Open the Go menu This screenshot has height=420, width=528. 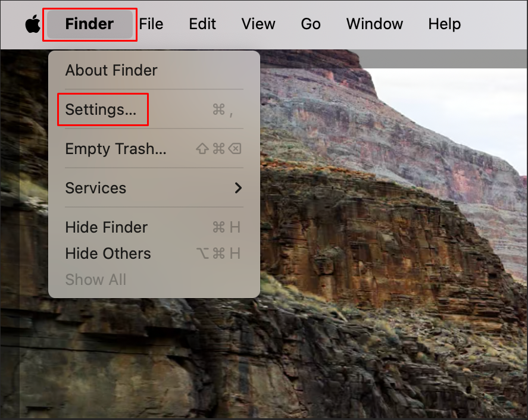pyautogui.click(x=311, y=24)
